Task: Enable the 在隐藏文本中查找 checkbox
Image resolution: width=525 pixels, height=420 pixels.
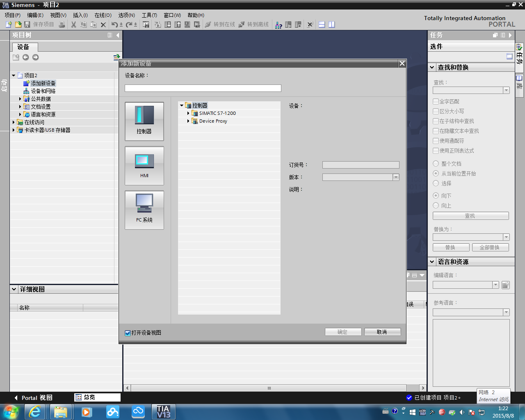Action: pos(436,131)
